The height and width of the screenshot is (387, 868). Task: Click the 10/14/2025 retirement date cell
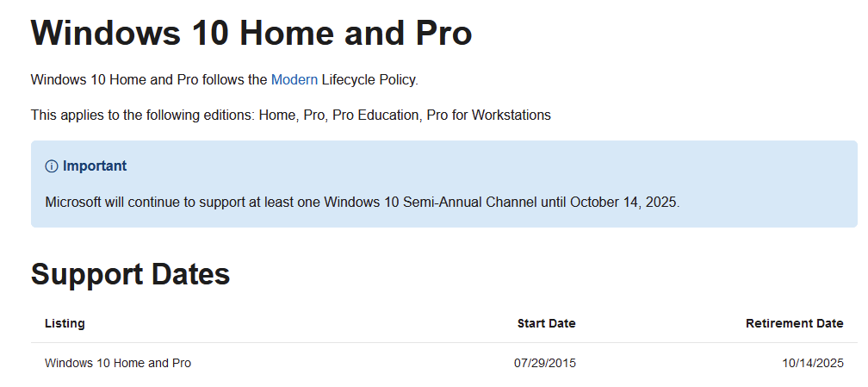(813, 363)
